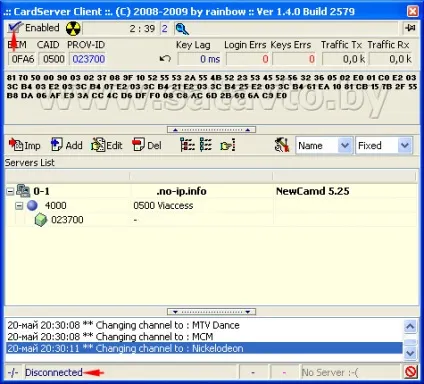Select the ECM field 0FA6
This screenshot has width=424, height=384.
click(x=22, y=59)
